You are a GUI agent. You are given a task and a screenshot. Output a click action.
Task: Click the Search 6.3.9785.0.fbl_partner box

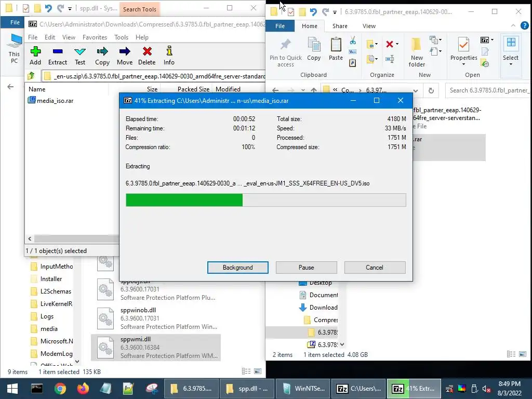[x=488, y=90]
